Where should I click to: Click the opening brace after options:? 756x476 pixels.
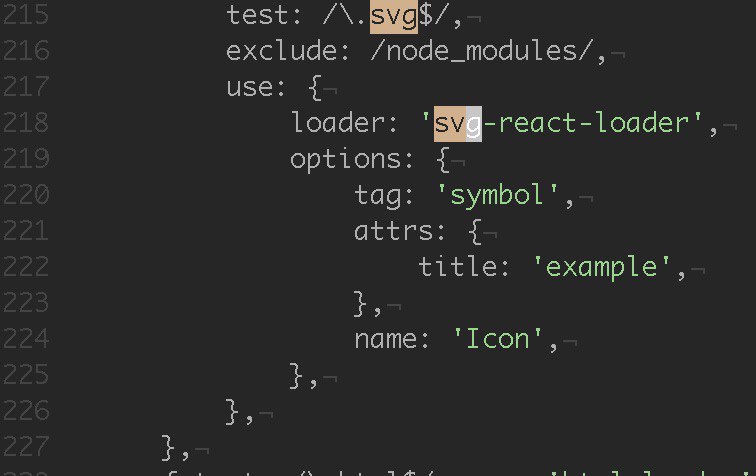[x=443, y=159]
